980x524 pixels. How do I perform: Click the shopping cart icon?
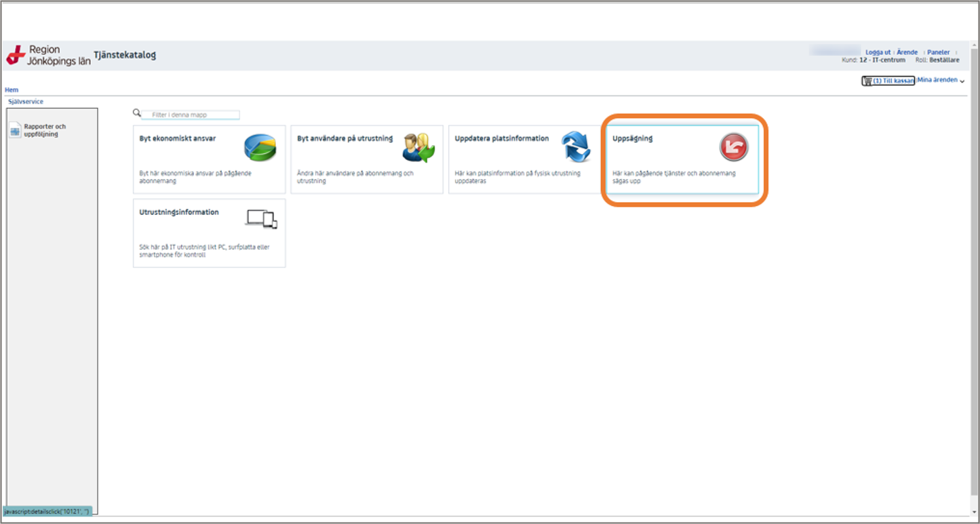pos(867,81)
